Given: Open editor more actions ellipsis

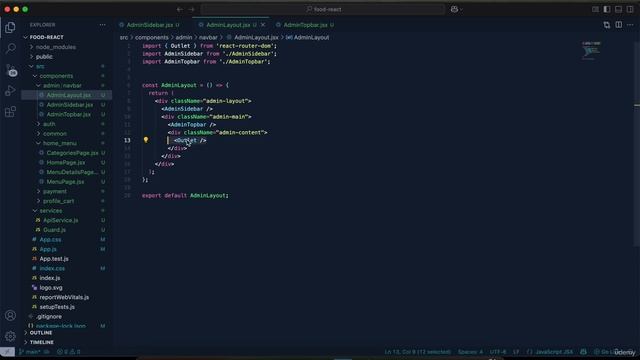Looking at the screenshot, I should point(630,25).
